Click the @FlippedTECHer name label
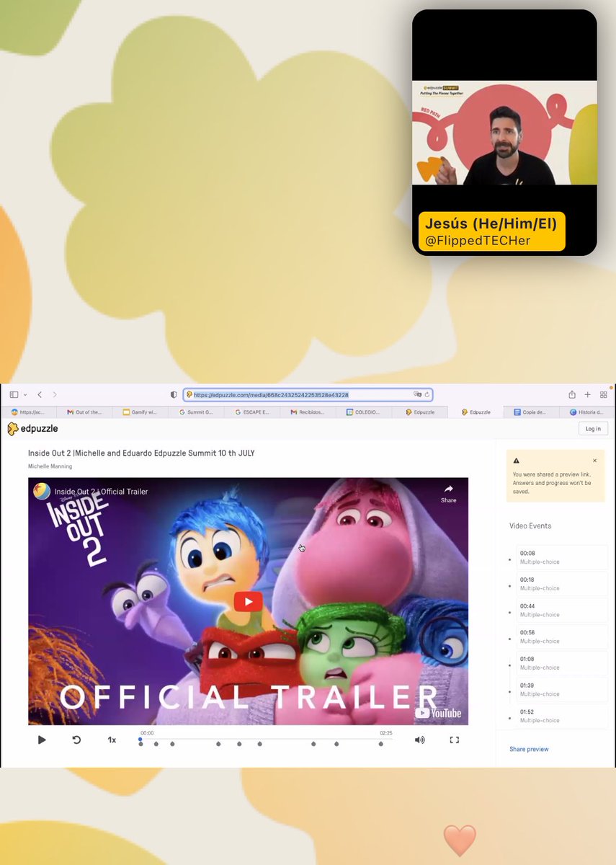 [478, 241]
